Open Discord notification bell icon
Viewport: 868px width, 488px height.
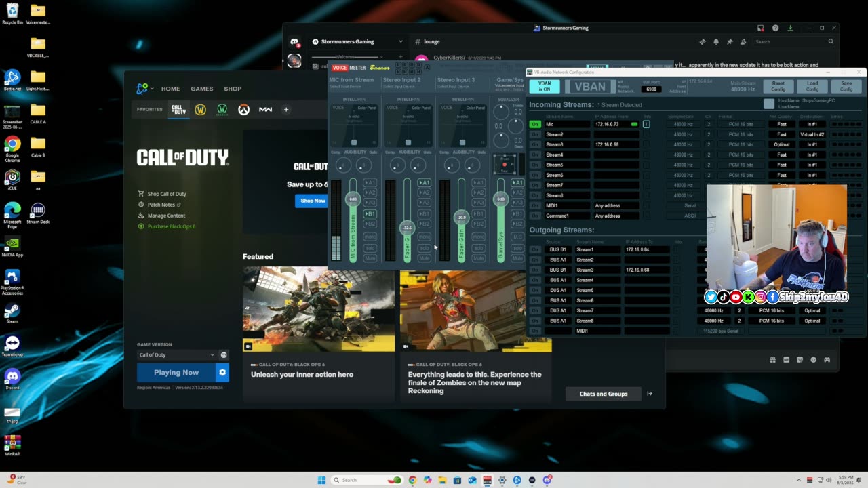click(x=716, y=42)
